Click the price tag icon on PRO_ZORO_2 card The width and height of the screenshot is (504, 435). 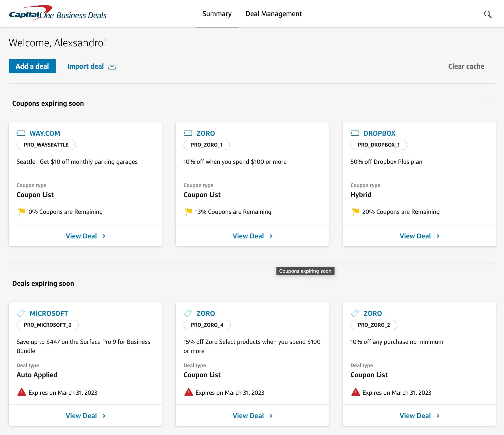355,313
